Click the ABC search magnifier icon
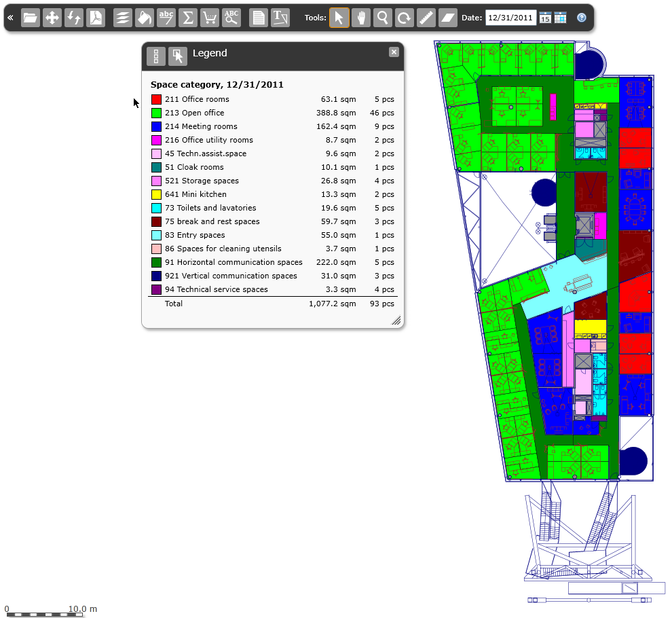The height and width of the screenshot is (618, 672). (x=231, y=18)
